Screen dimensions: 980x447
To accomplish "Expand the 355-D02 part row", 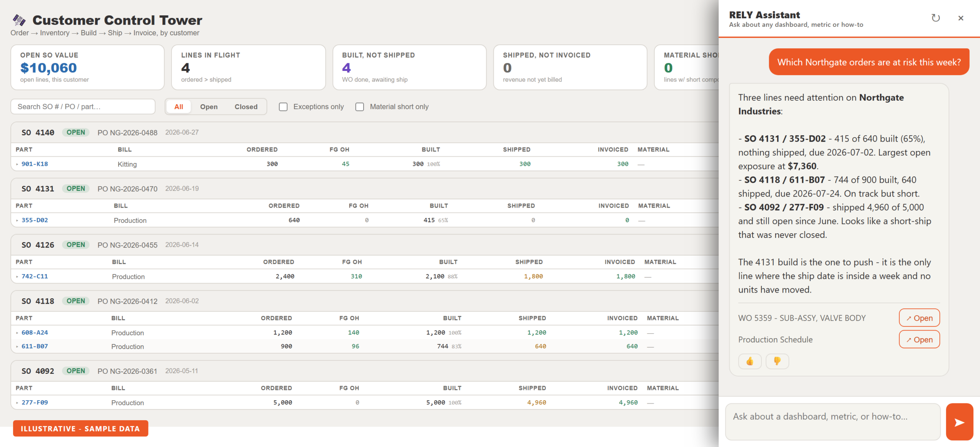I will point(17,220).
